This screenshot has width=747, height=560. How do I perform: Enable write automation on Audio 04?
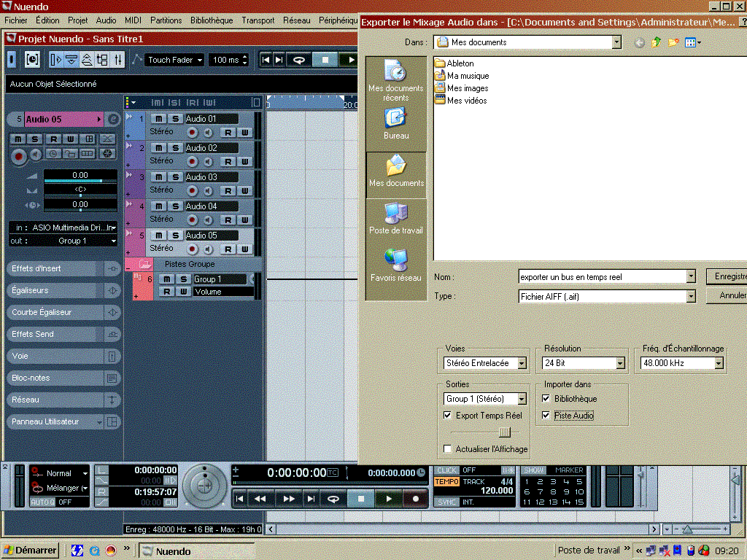click(x=244, y=219)
